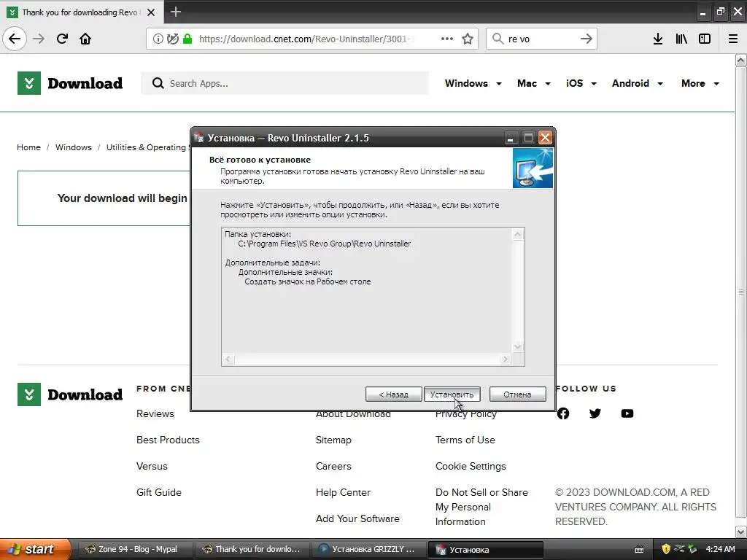Click the green padlock security icon
Viewport: 747px width, 560px height.
pyautogui.click(x=187, y=39)
